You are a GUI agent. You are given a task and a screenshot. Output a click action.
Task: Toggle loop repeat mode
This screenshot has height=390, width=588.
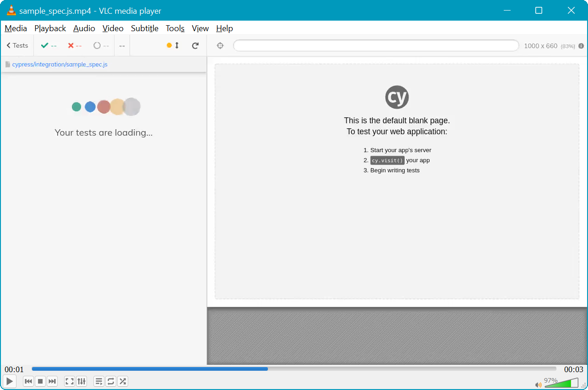pos(111,381)
